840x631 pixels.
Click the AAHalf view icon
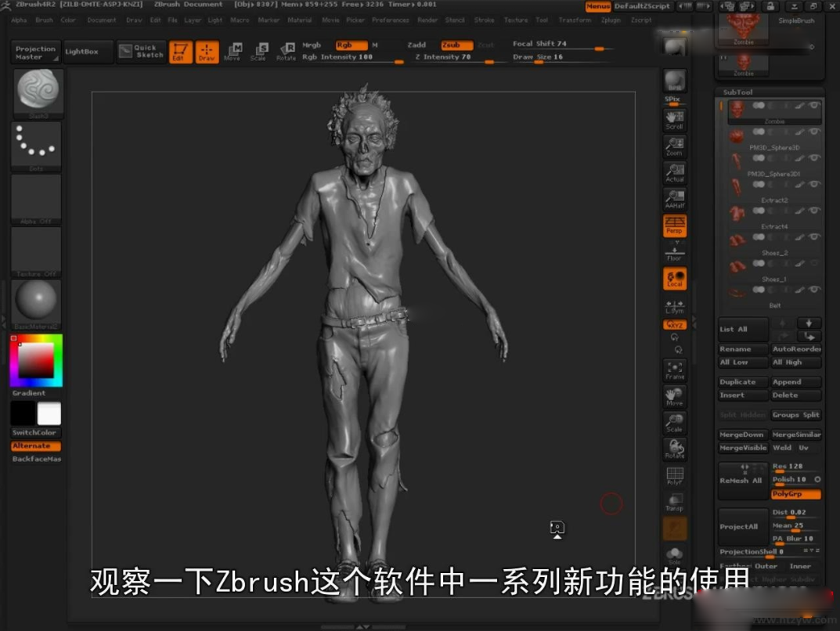[x=674, y=199]
